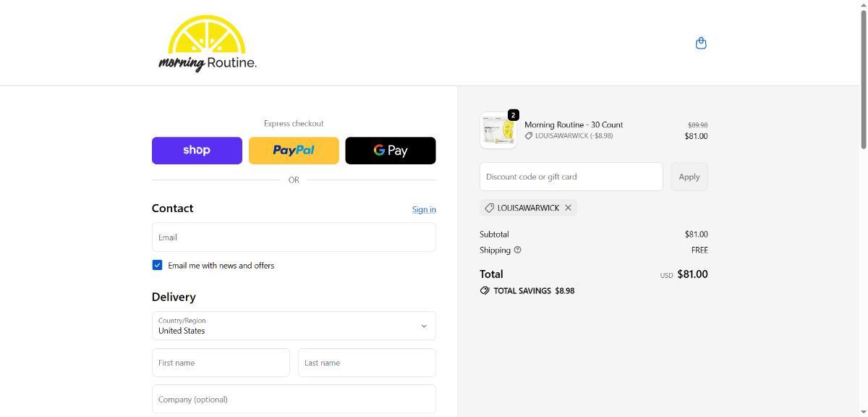This screenshot has height=417, width=868.
Task: Choose PayPal express checkout
Action: [294, 151]
